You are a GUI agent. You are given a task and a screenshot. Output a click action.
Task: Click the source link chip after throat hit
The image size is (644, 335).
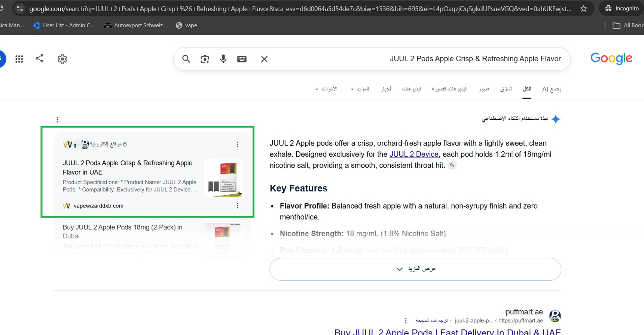452,165
